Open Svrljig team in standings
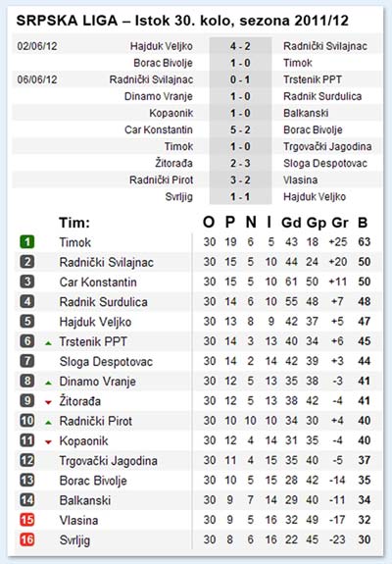This screenshot has width=392, height=564. pyautogui.click(x=74, y=539)
